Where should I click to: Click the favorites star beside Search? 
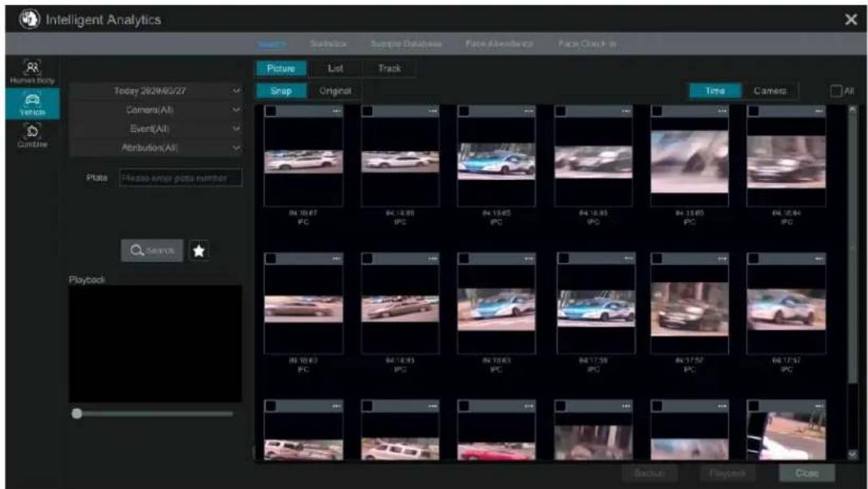tap(199, 251)
